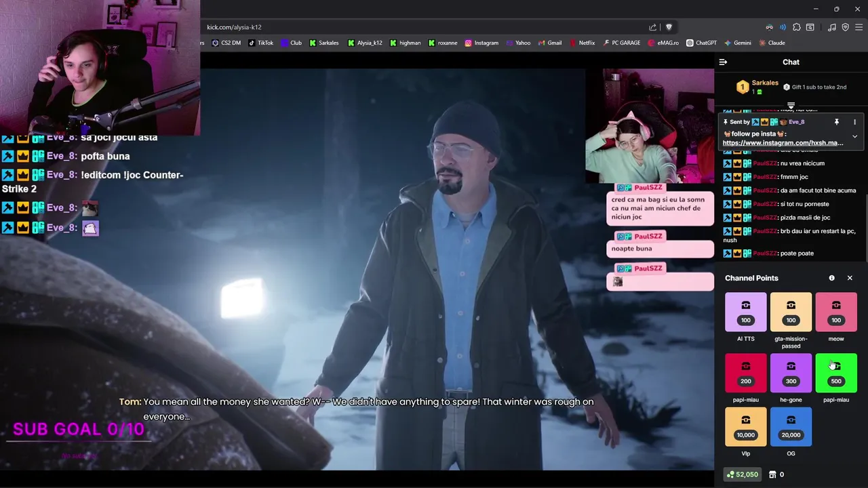Click the sound wave extension icon
This screenshot has height=488, width=868.
click(x=783, y=27)
